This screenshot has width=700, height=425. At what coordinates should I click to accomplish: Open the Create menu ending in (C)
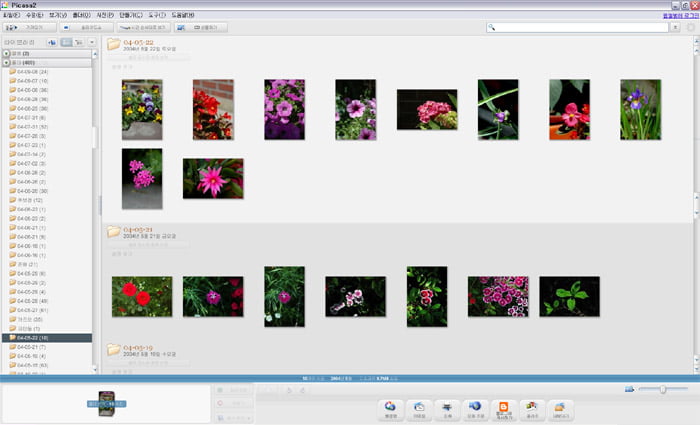(131, 15)
